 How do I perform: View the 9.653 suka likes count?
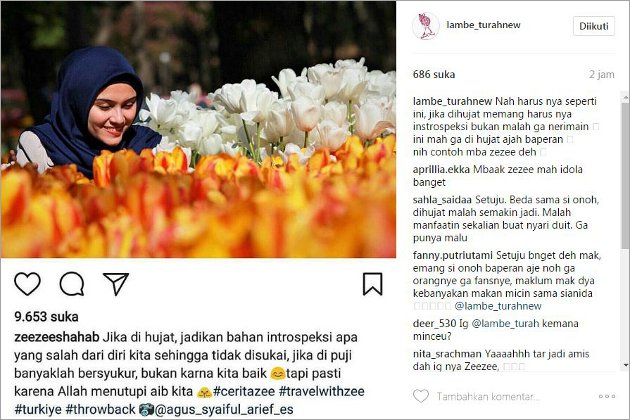[x=46, y=317]
